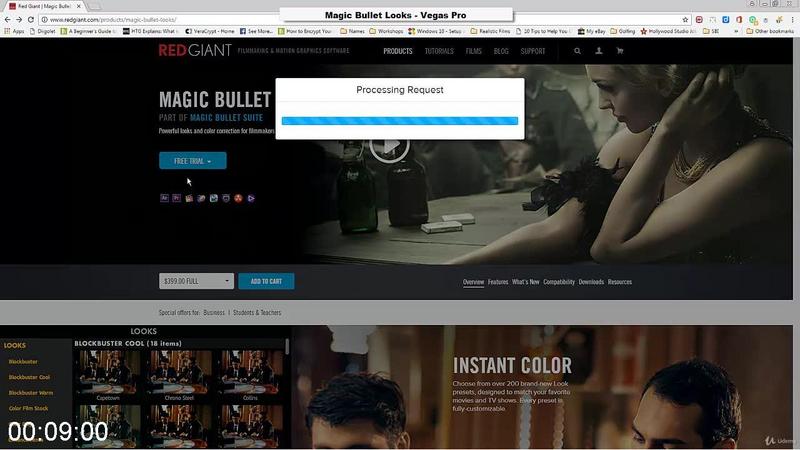Image resolution: width=800 pixels, height=450 pixels.
Task: Close the Red Giant browser tab
Action: (79, 6)
